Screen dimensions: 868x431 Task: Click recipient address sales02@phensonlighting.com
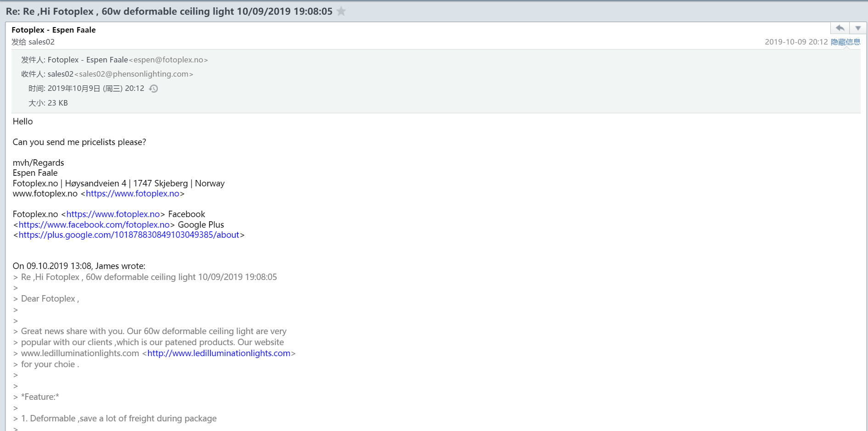(x=134, y=74)
